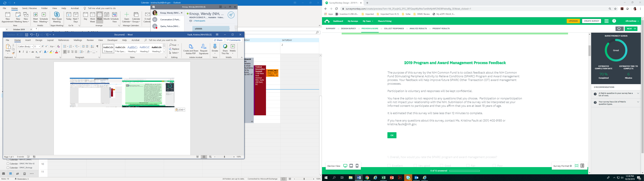Click the green OK button in survey
Image resolution: width=644 pixels, height=181 pixels.
[392, 135]
